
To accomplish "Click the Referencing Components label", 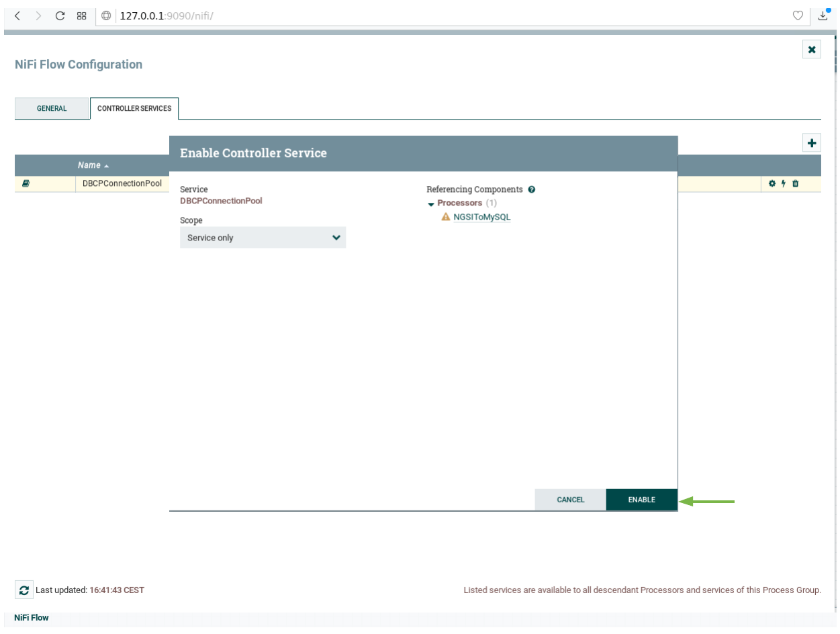I will (475, 189).
